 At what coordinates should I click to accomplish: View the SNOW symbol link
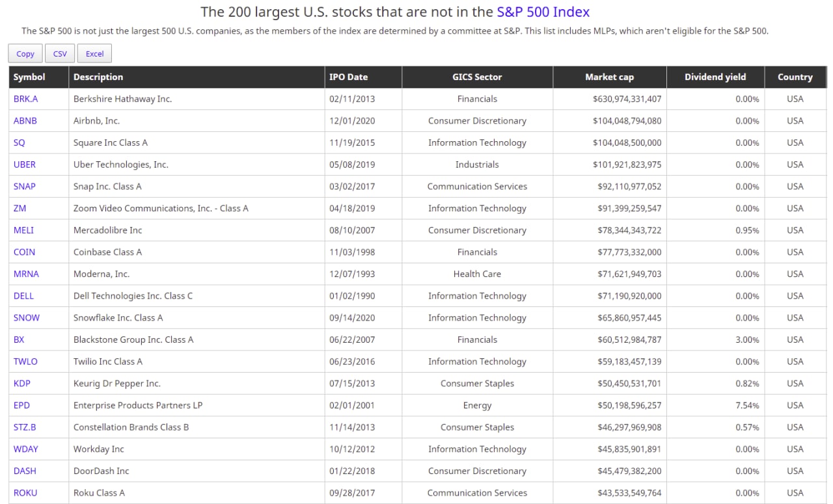pos(27,318)
